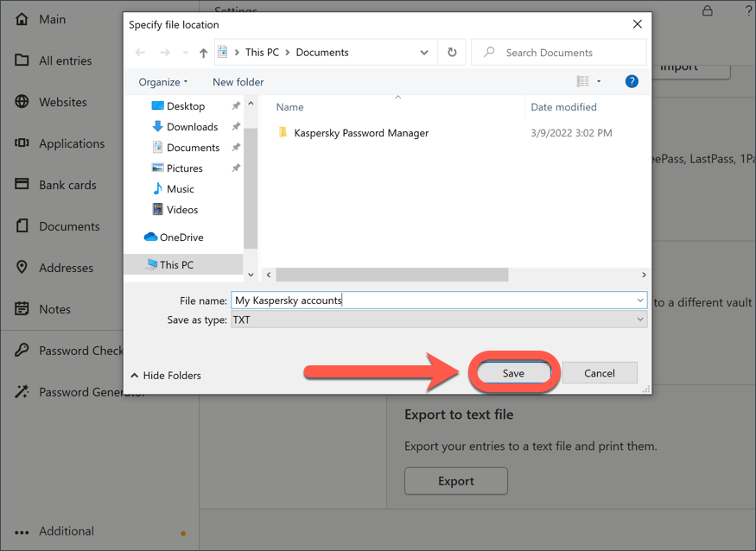Open Bank cards icon

click(x=22, y=184)
